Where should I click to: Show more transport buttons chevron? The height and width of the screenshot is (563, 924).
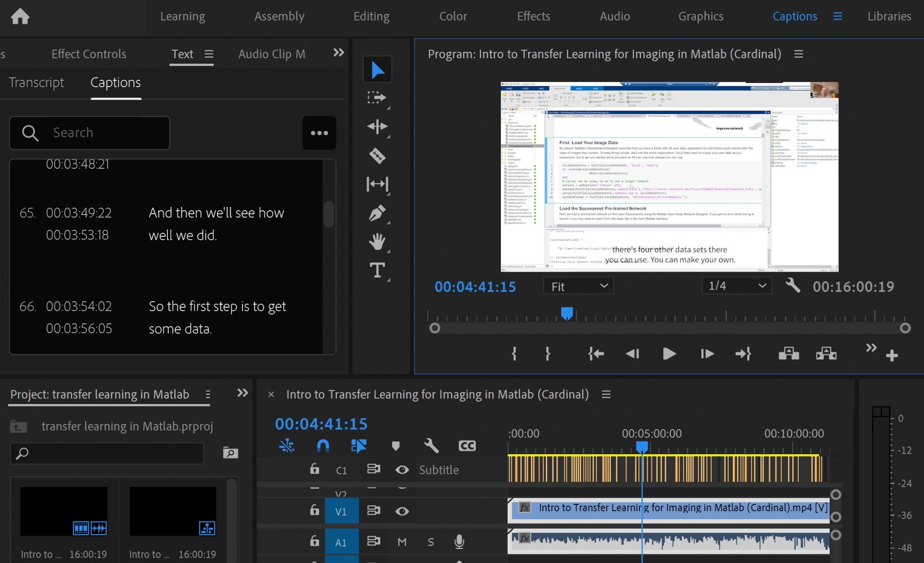click(871, 347)
